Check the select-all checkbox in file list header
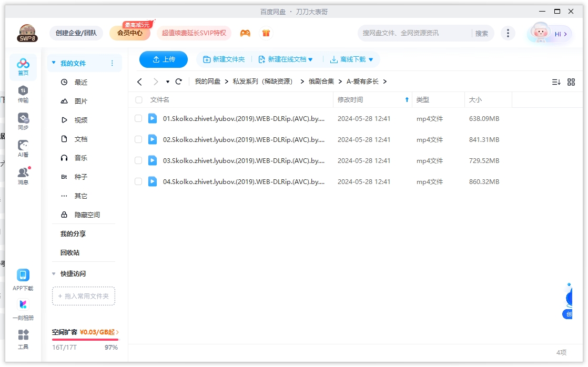588x367 pixels. pyautogui.click(x=138, y=100)
